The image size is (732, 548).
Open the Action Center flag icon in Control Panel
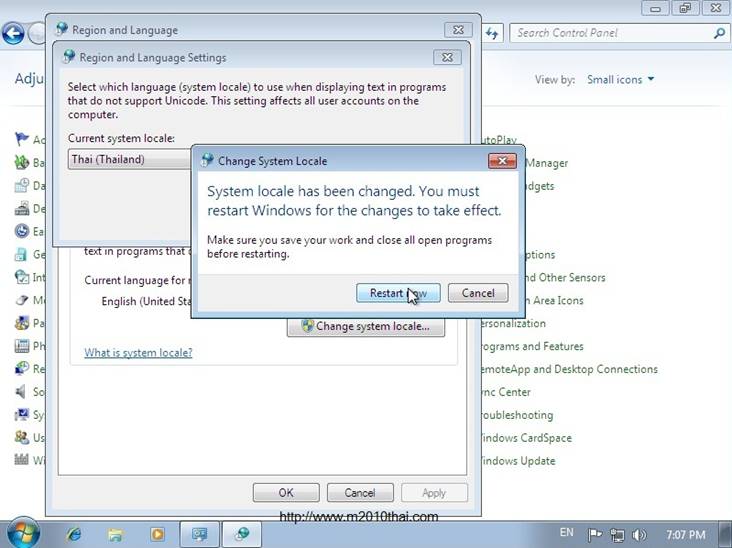coord(21,139)
